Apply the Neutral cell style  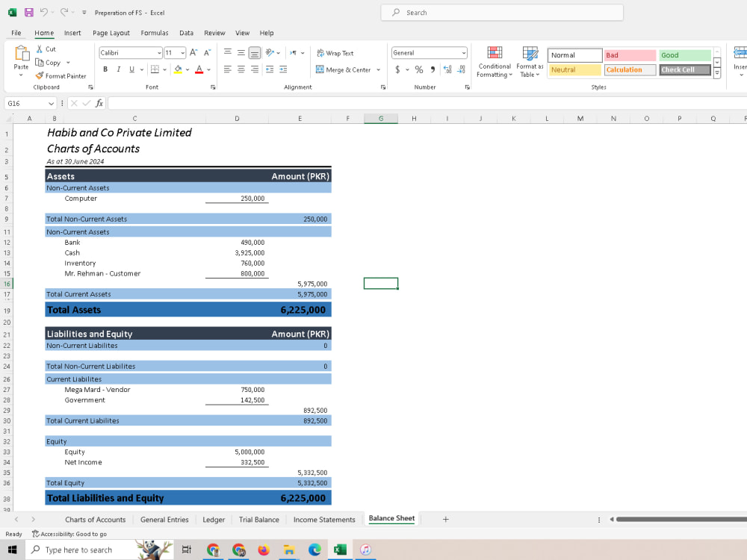coord(575,69)
